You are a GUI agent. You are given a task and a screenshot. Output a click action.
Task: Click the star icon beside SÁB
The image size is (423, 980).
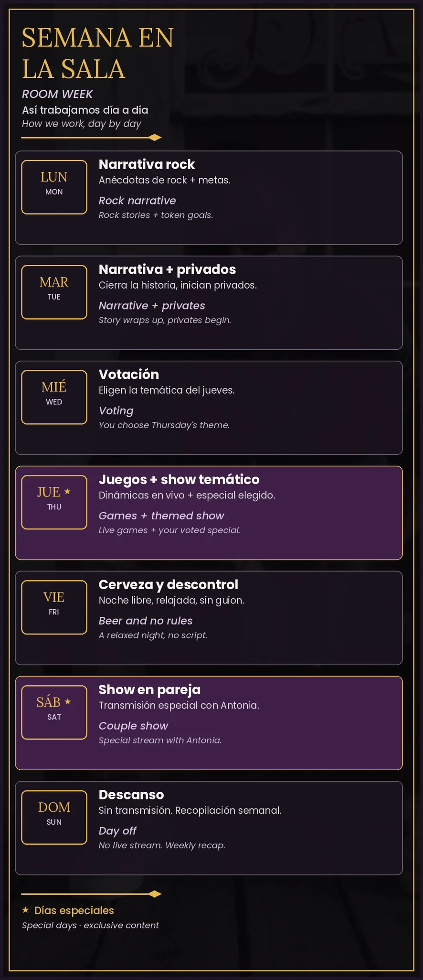68,701
